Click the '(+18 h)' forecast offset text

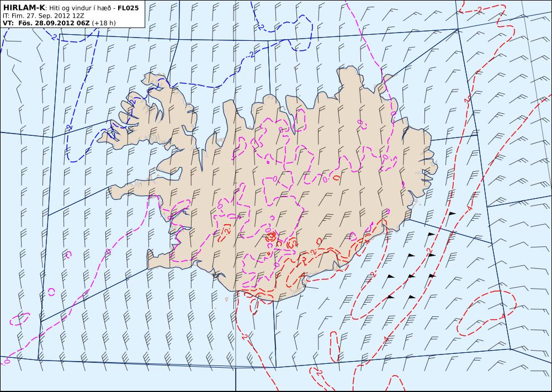click(104, 23)
